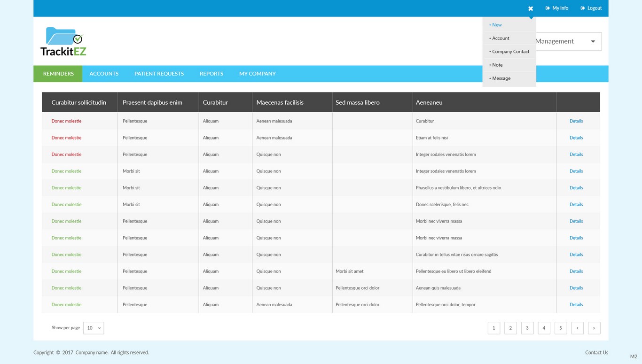Viewport: 642px width, 364px height.
Task: Click the X close icon in top bar
Action: coord(531,8)
